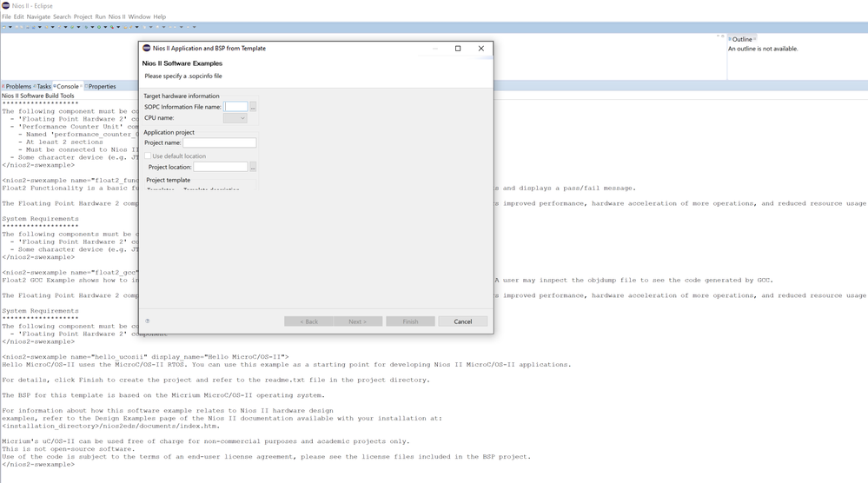Image resolution: width=868 pixels, height=483 pixels.
Task: Open the Edit menu
Action: pos(19,17)
